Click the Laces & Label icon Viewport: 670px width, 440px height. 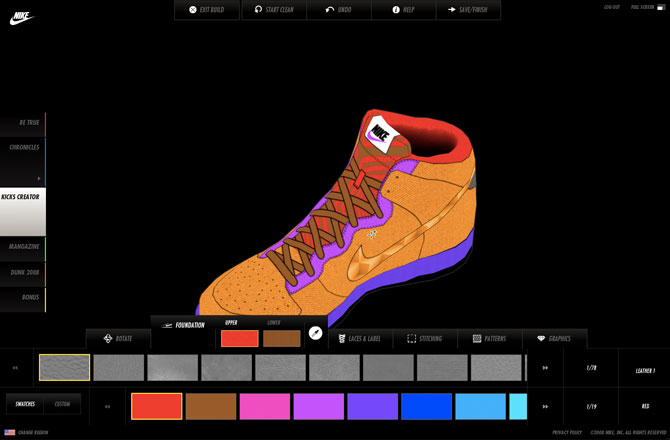(x=341, y=338)
